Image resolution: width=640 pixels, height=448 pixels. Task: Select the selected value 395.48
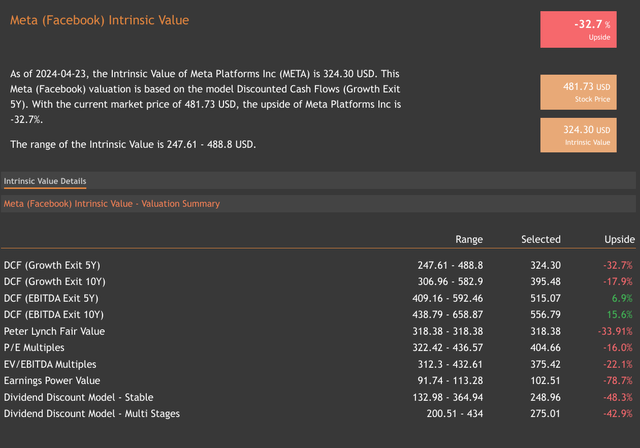click(x=546, y=282)
